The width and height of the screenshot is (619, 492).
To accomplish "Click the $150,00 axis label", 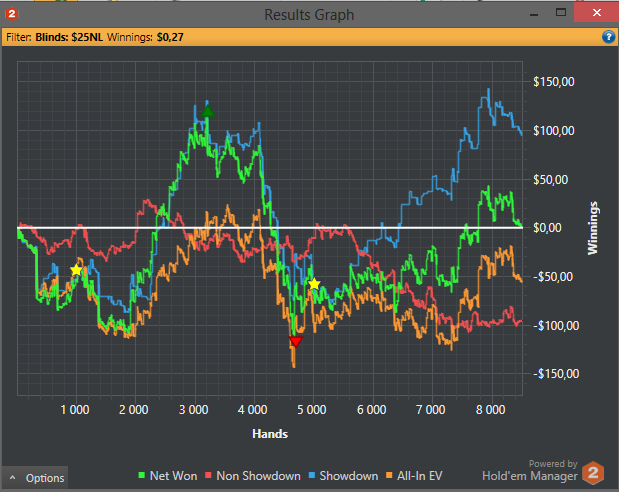I will click(x=553, y=82).
